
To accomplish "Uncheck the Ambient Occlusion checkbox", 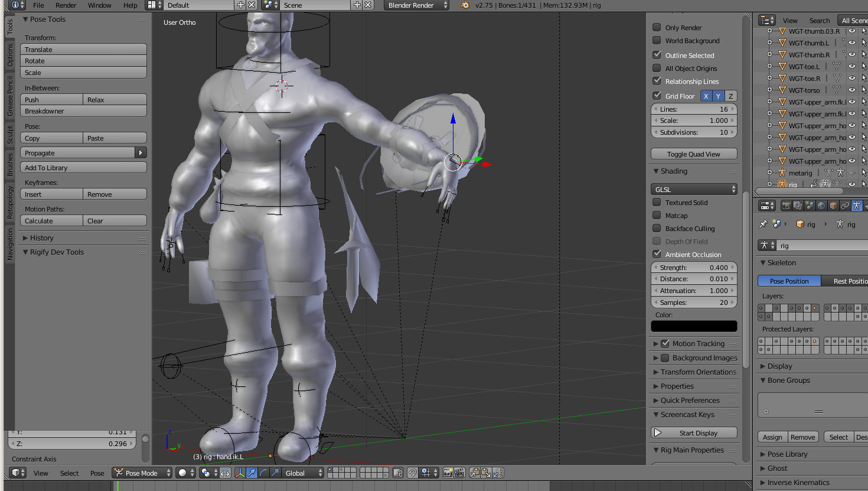I will tap(657, 254).
